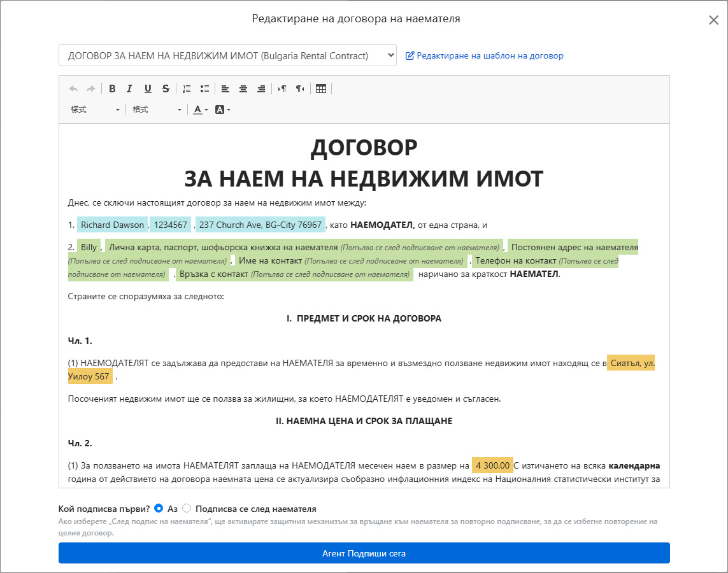
Task: Click the 'Агент Подпиши сега' button
Action: pyautogui.click(x=364, y=553)
